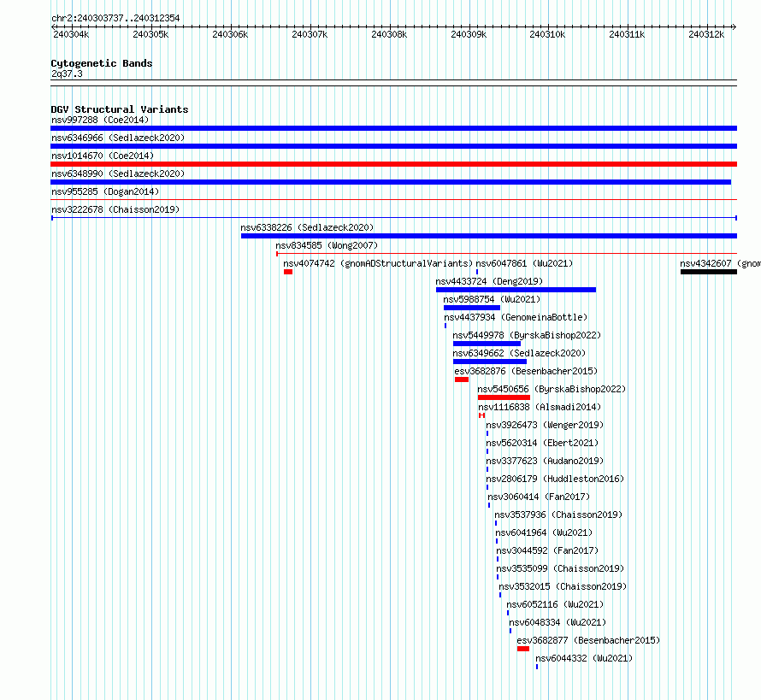
Task: Select the nsv6346966 (Sedlazeck2020) label
Action: (x=118, y=138)
